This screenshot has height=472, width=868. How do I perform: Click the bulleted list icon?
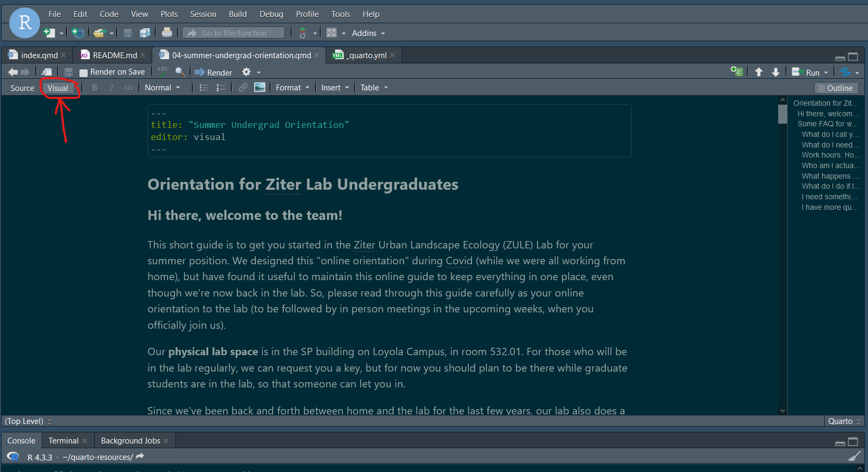(x=204, y=88)
